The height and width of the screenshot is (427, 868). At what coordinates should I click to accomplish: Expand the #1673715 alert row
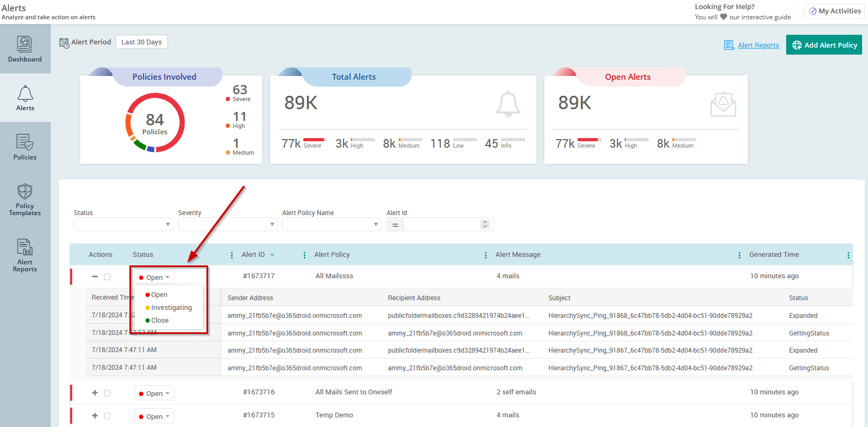coord(95,416)
